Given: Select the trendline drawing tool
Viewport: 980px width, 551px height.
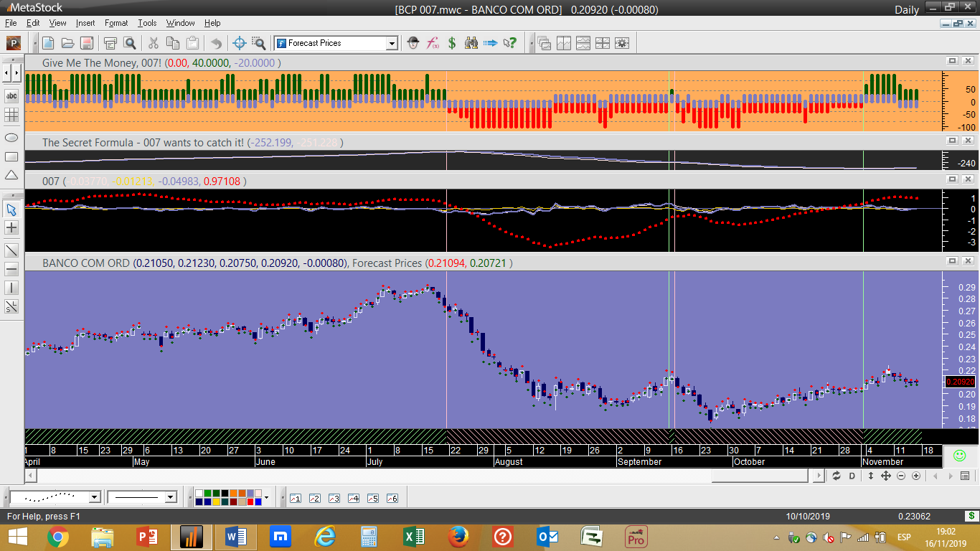Looking at the screenshot, I should pyautogui.click(x=11, y=250).
